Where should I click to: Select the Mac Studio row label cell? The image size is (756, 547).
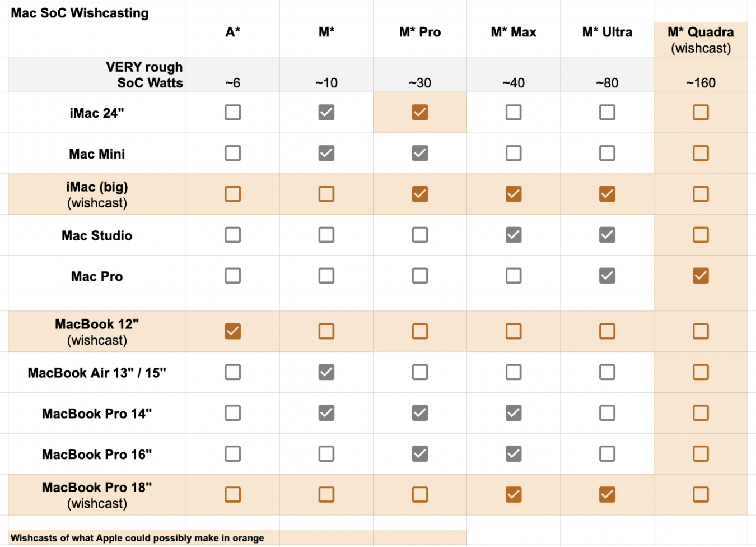coord(97,235)
